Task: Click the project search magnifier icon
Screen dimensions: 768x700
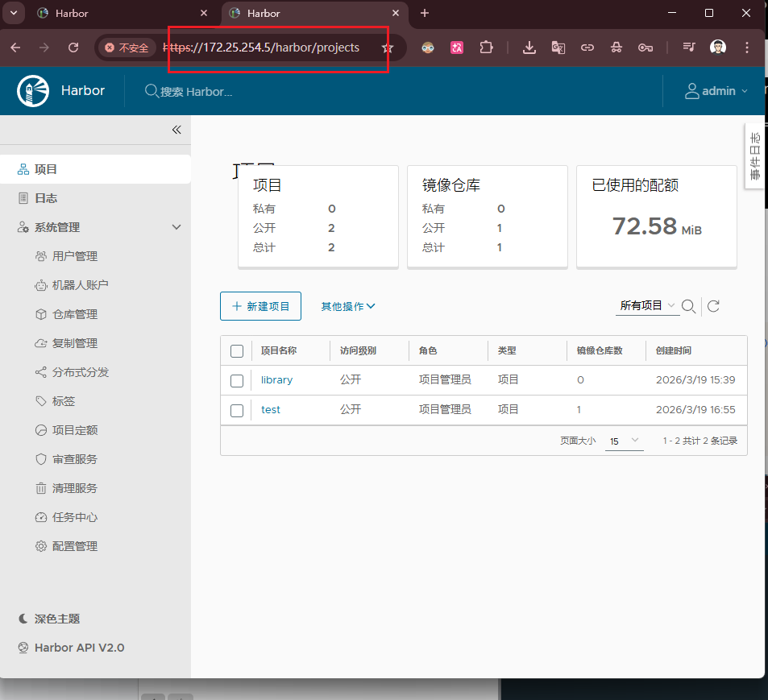Action: point(689,306)
